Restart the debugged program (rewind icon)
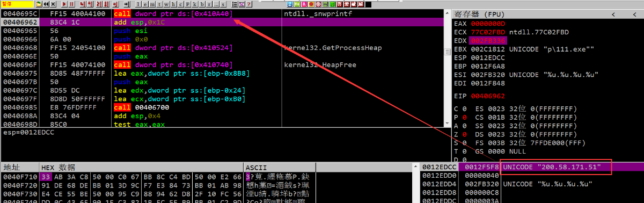Viewport: 644px width, 203px height. [46, 4]
